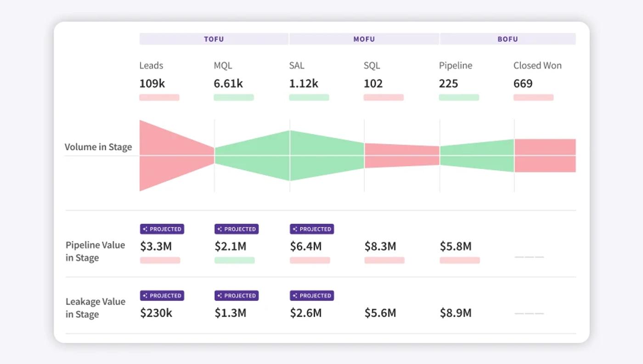Click the Leakage Value in Stage label
643x364 pixels.
coord(95,308)
